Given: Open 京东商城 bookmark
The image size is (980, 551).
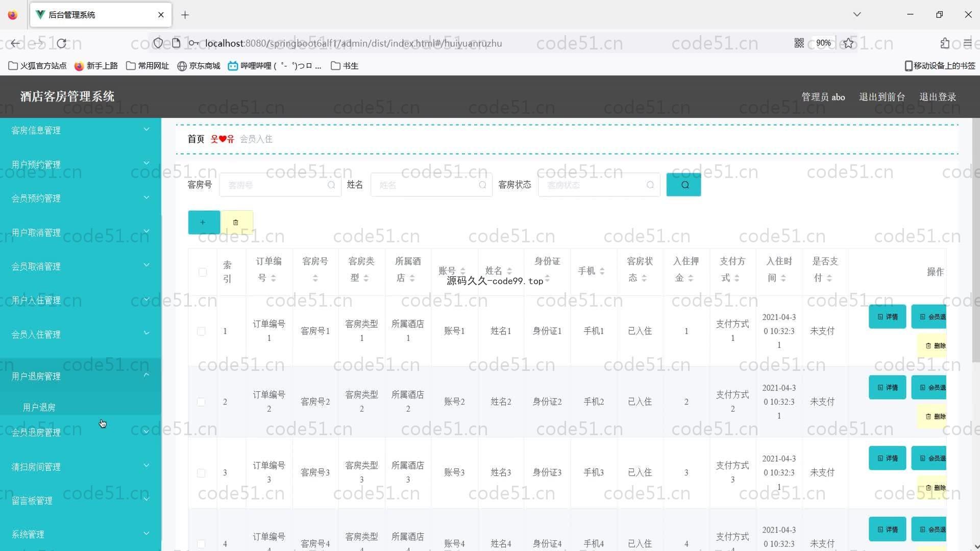Looking at the screenshot, I should click(199, 66).
